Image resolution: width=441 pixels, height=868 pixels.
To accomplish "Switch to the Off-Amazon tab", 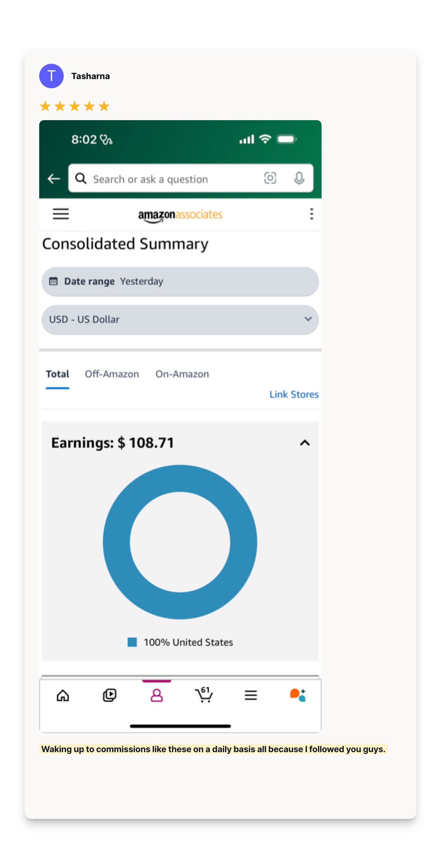I will (112, 374).
